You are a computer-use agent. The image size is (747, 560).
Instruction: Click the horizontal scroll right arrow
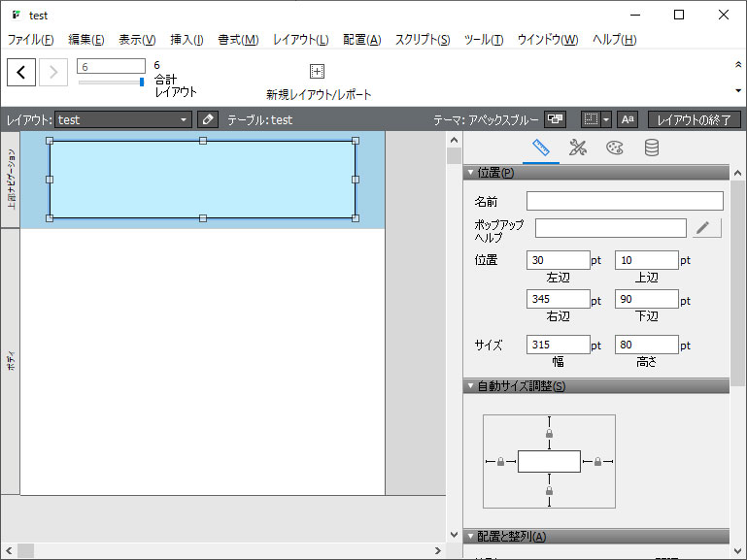(438, 550)
